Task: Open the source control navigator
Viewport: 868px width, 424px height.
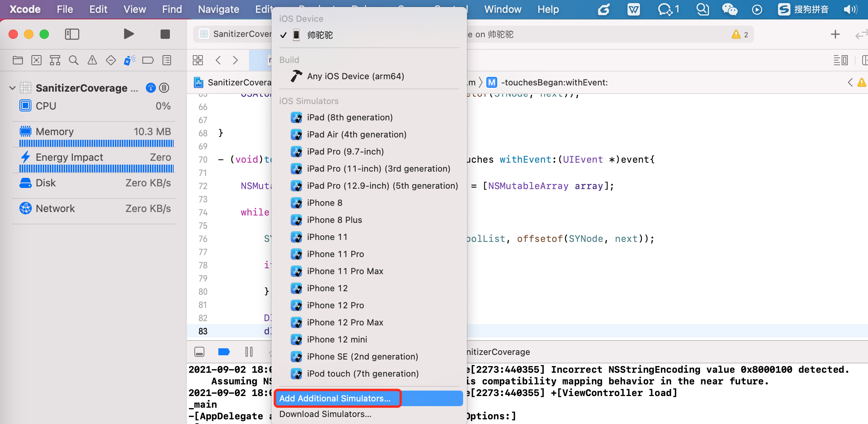Action: click(36, 60)
